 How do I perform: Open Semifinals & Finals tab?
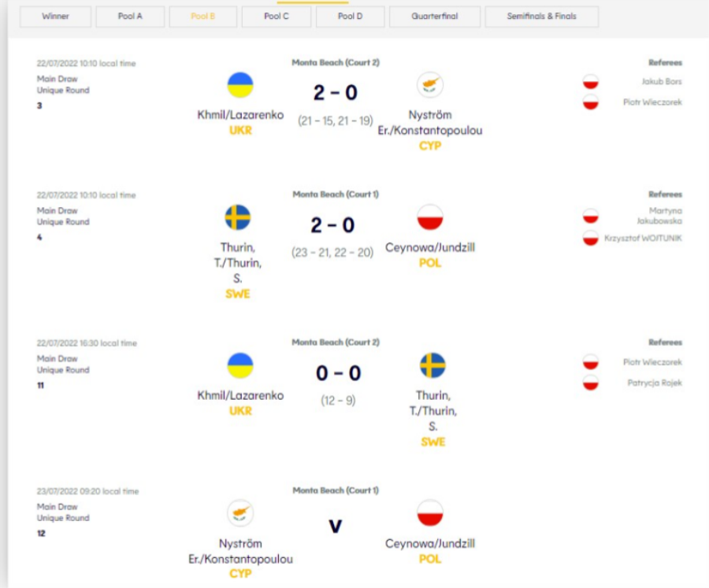pyautogui.click(x=542, y=17)
